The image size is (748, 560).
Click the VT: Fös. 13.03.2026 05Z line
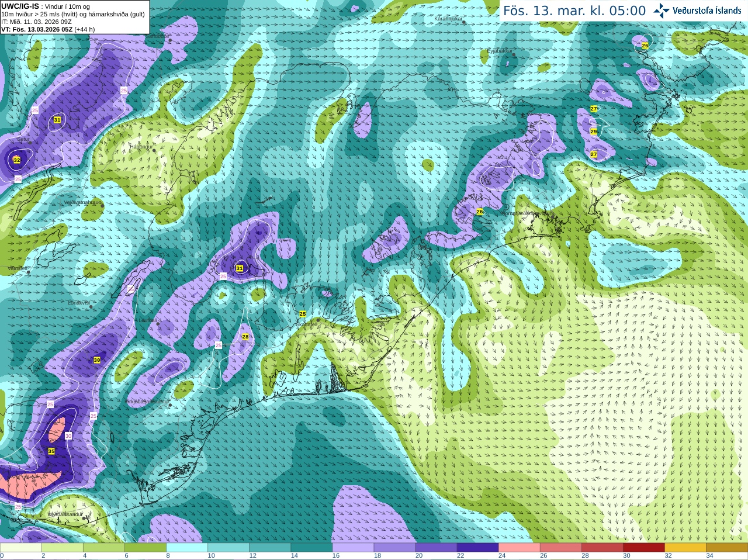48,29
